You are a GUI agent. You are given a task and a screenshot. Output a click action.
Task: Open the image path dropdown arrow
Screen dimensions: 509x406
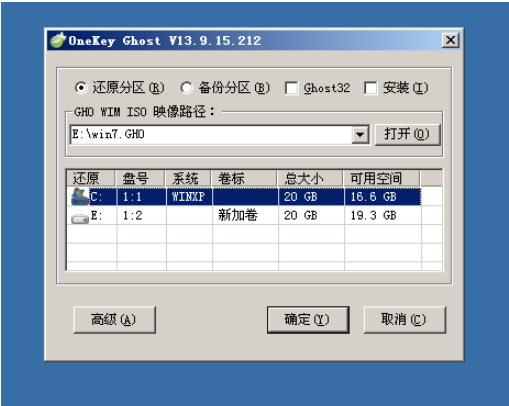click(360, 135)
